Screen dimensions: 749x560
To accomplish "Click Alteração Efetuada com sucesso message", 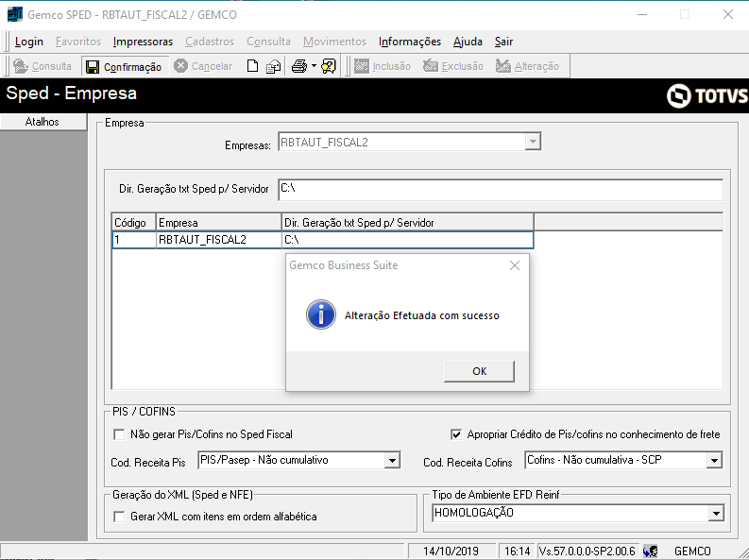I will (x=422, y=315).
